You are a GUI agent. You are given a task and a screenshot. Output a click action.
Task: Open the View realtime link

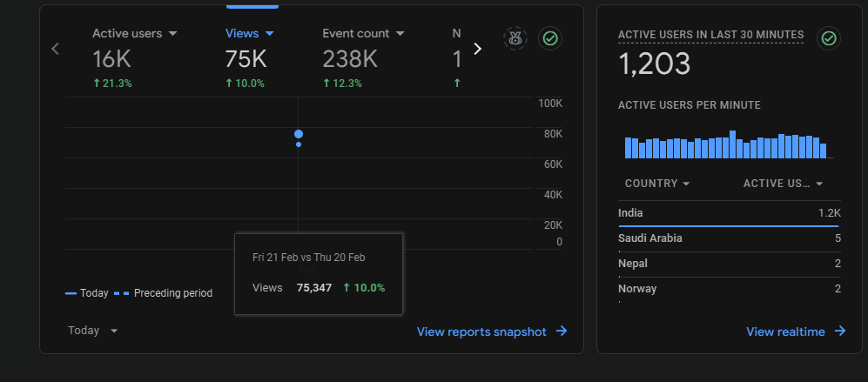point(785,332)
